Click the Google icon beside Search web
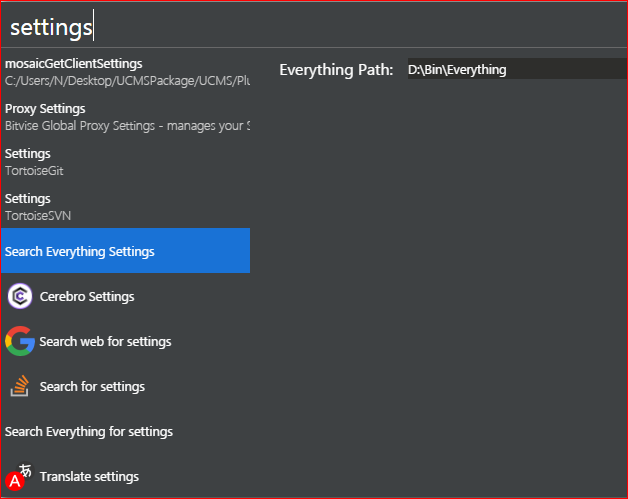This screenshot has width=628, height=499. pos(20,341)
